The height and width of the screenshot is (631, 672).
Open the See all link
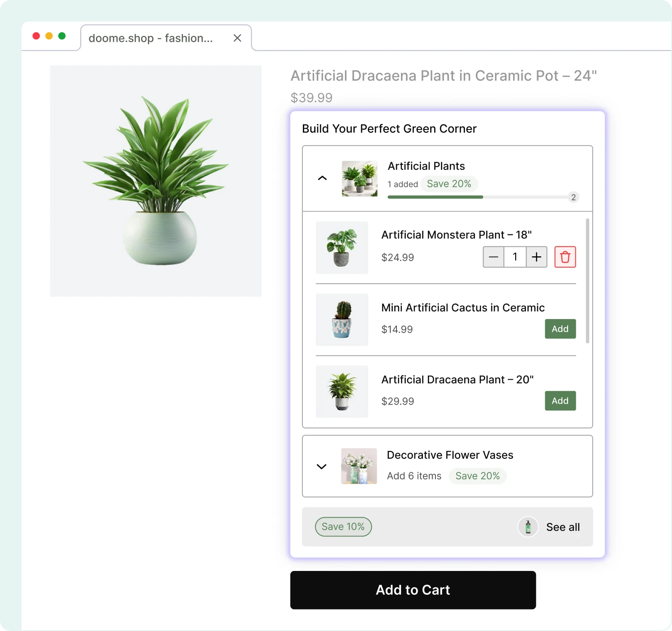coord(563,527)
